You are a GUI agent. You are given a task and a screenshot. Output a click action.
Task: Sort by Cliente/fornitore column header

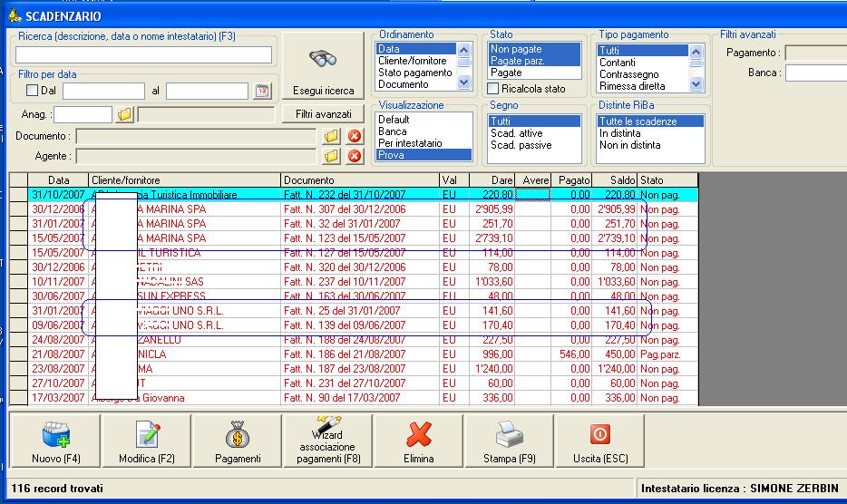click(185, 179)
